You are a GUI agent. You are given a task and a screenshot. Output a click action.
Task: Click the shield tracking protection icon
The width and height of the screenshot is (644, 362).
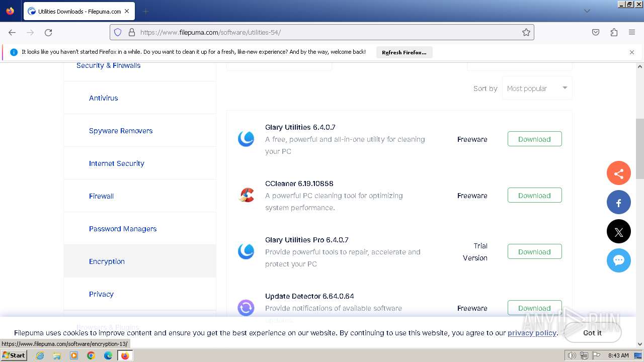[x=118, y=32]
